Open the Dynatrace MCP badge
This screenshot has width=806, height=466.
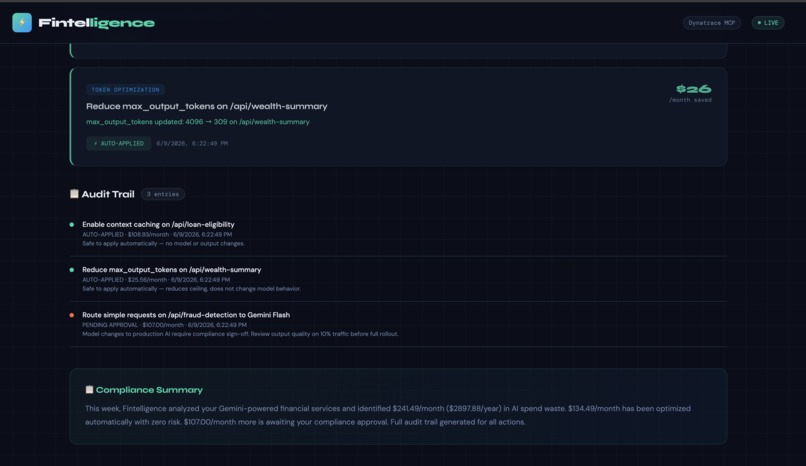[711, 23]
